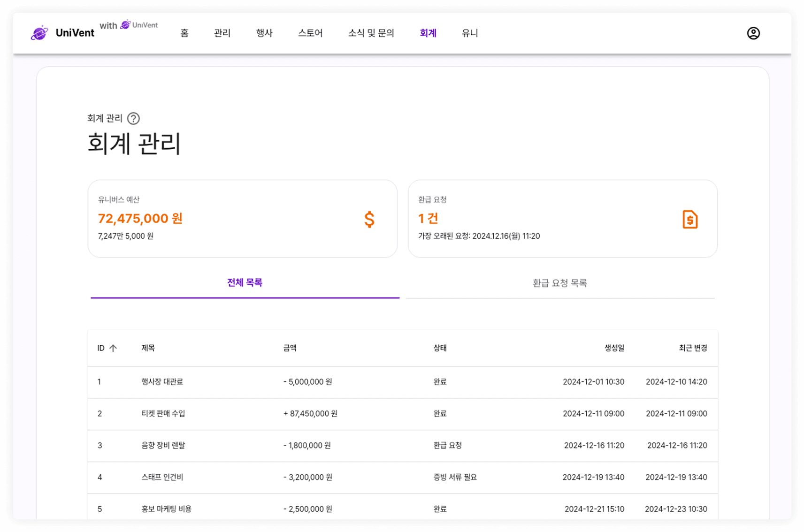The height and width of the screenshot is (532, 804).
Task: Click the - 5,000,000 원 amount cell
Action: point(308,382)
